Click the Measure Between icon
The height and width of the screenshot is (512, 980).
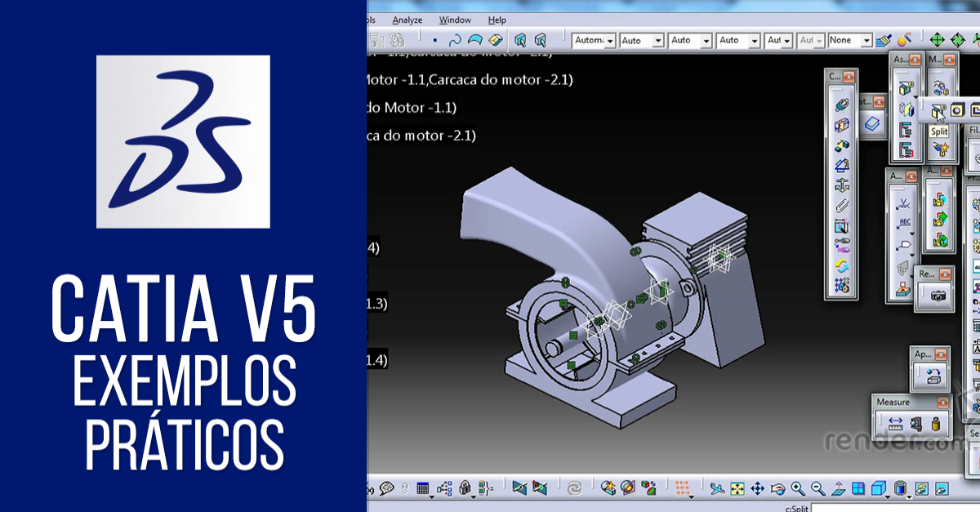895,423
